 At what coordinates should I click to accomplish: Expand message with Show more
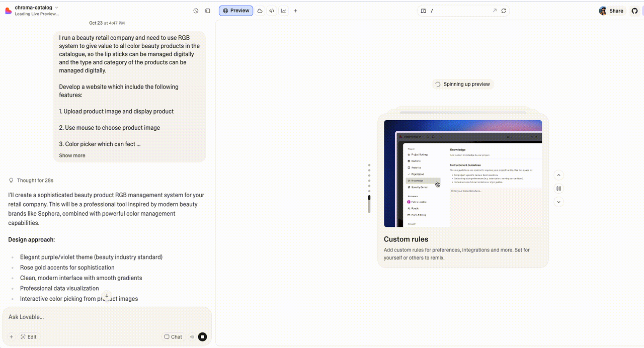(x=72, y=155)
